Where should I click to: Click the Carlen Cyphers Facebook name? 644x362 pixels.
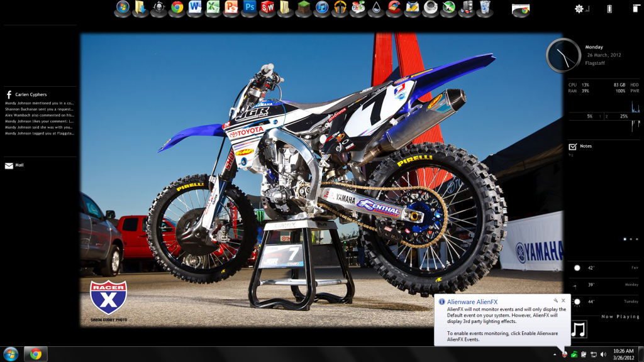[x=31, y=94]
